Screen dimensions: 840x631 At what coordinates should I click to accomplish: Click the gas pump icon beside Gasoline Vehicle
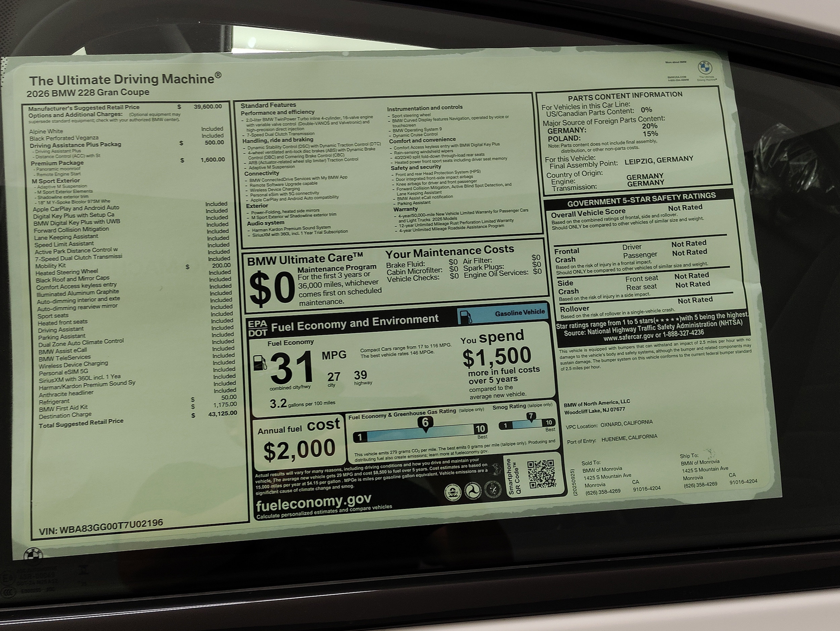[466, 316]
